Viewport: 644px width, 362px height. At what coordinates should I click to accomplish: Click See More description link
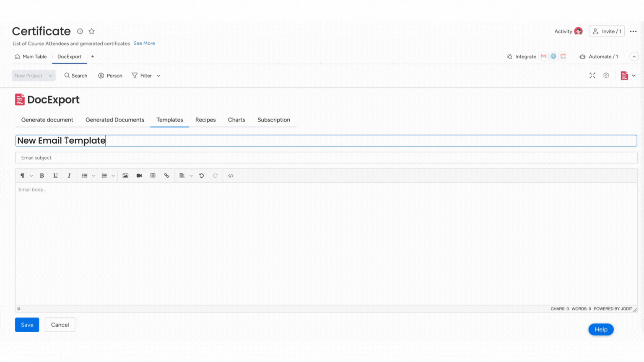tap(144, 43)
